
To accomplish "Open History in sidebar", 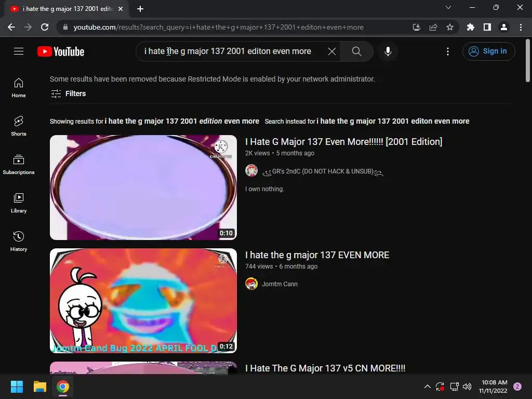I will [19, 241].
